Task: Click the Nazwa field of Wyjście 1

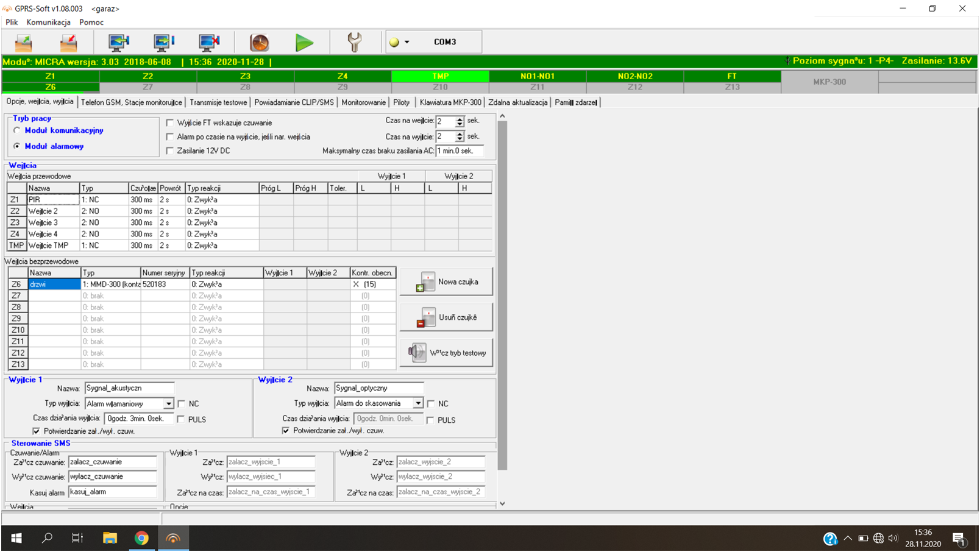Action: (129, 388)
